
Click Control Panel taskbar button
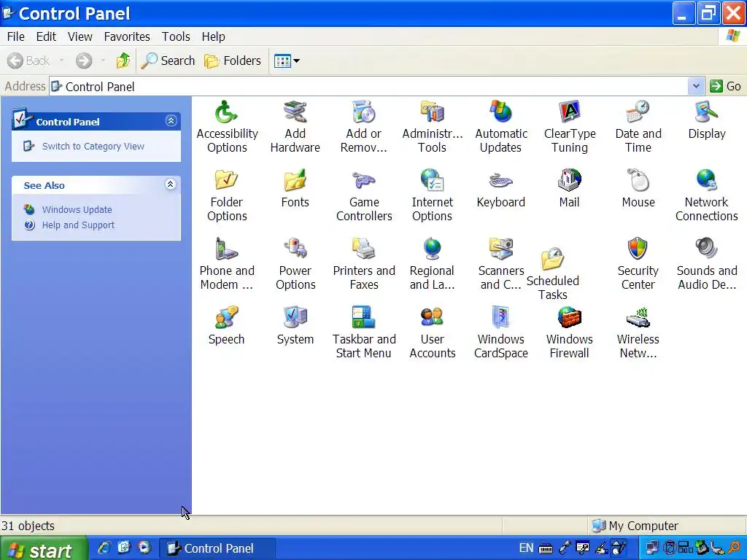point(216,548)
